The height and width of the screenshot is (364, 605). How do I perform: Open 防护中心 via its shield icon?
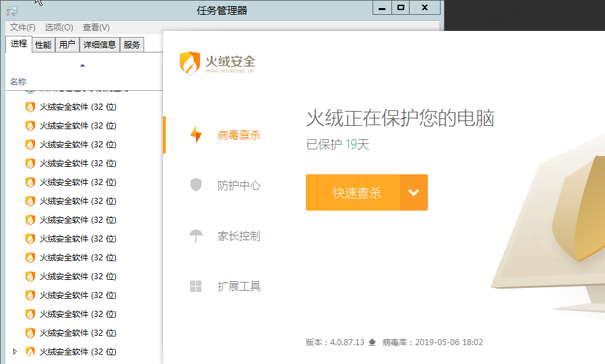click(196, 185)
